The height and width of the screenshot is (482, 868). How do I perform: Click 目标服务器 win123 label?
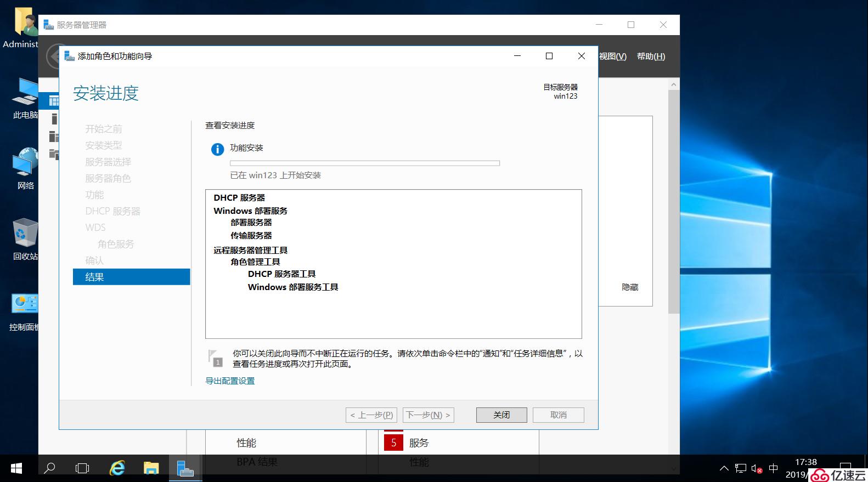[560, 92]
